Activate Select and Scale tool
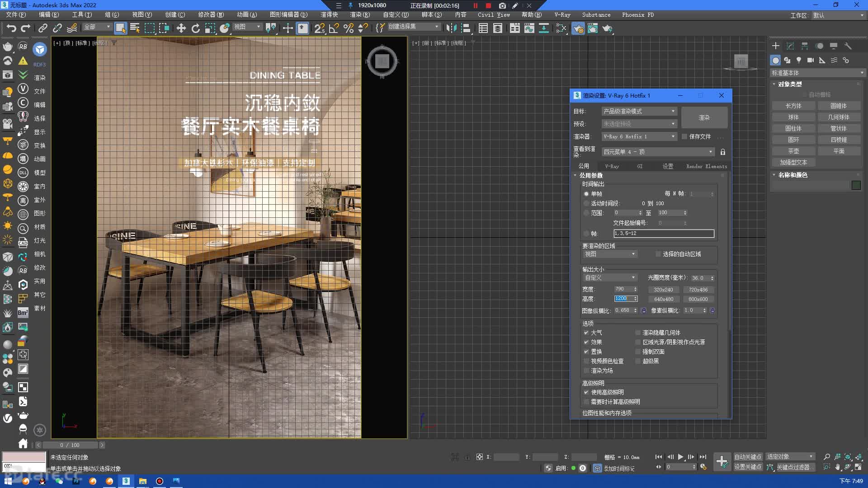868x488 pixels. pos(210,28)
